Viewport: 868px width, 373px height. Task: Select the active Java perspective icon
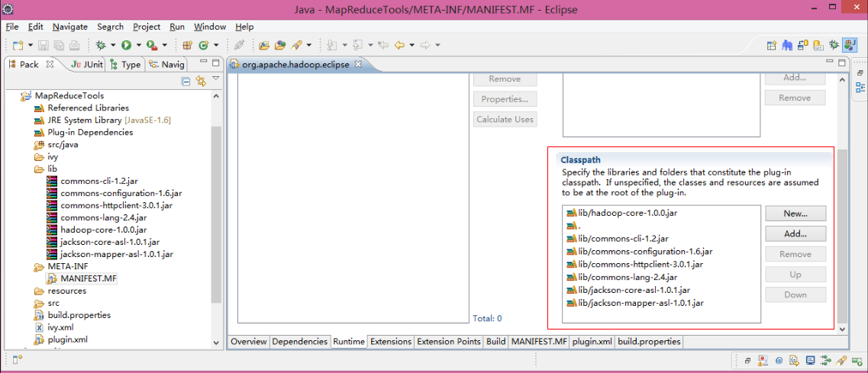coord(850,45)
